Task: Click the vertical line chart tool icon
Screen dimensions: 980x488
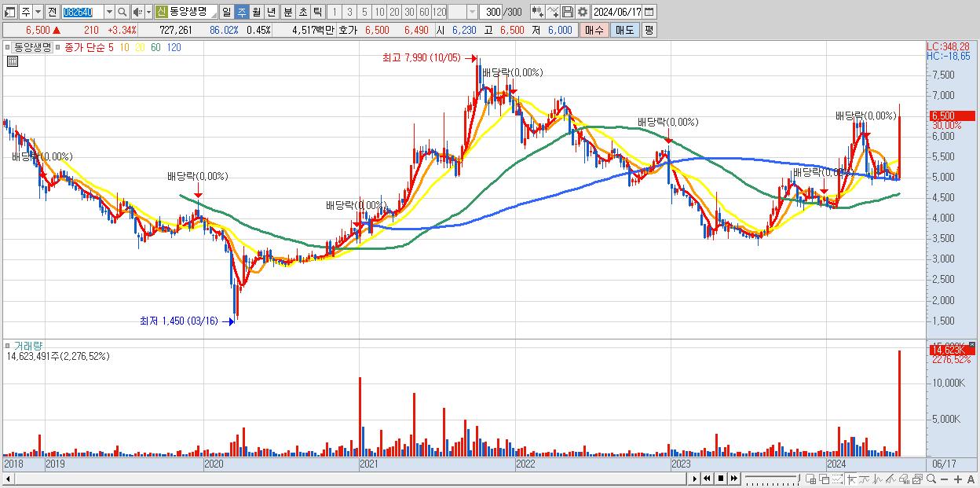Action: pos(877,479)
